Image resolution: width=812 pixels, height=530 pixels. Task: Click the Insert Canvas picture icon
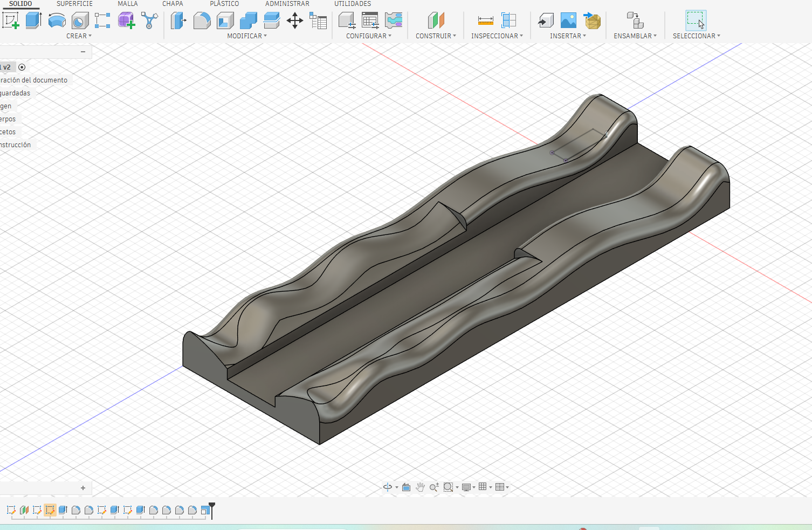[x=568, y=20]
